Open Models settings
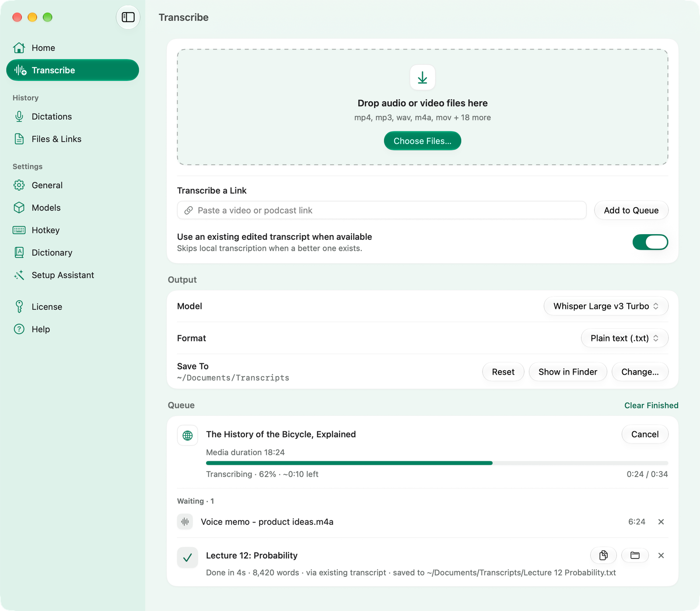The width and height of the screenshot is (700, 611). pos(73,207)
